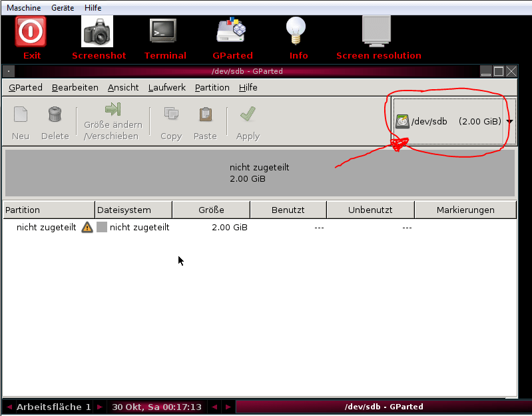Sort by Markierungen column header

(465, 210)
